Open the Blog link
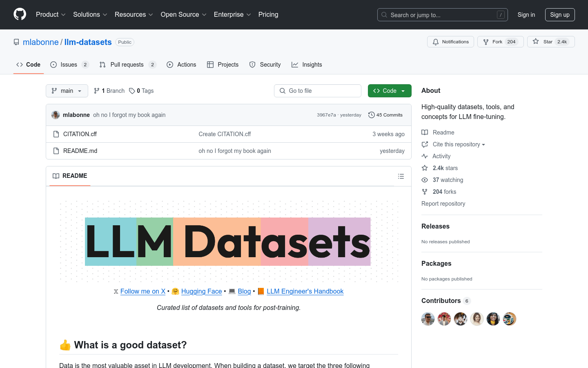The height and width of the screenshot is (368, 588). tap(244, 292)
